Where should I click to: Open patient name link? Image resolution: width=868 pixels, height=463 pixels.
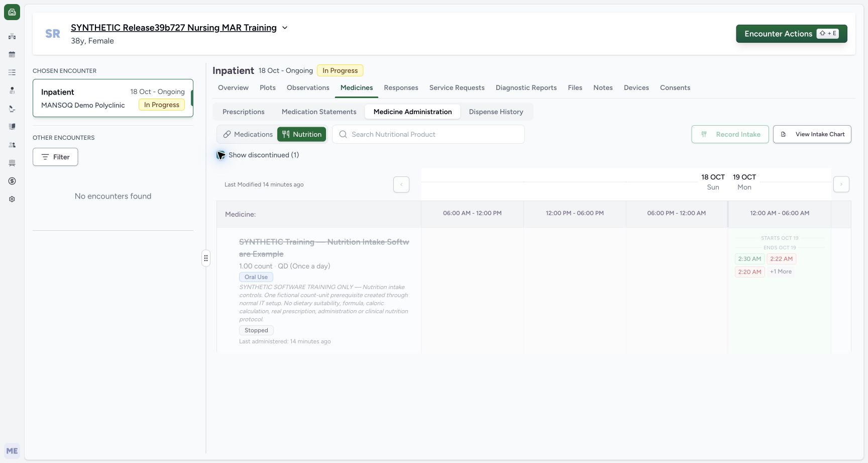coord(173,28)
